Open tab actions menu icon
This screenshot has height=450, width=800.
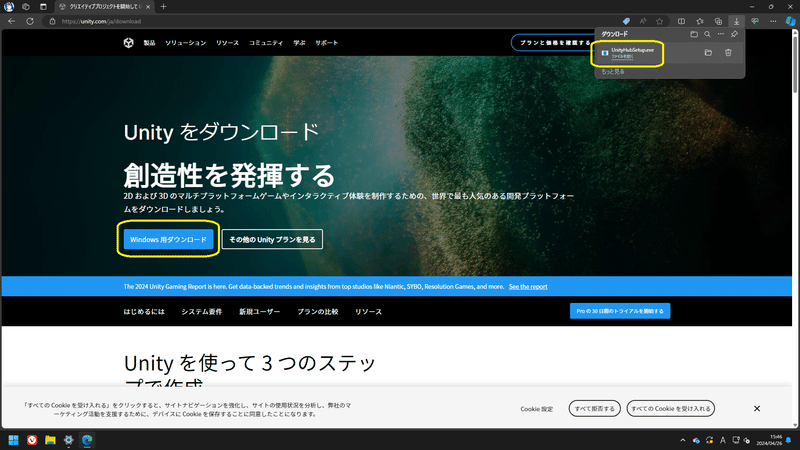pyautogui.click(x=43, y=7)
